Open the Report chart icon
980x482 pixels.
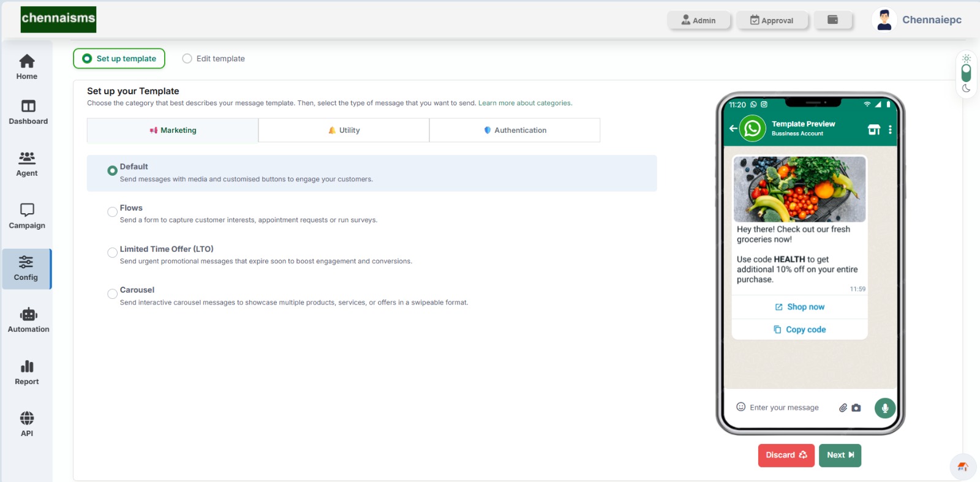click(27, 372)
